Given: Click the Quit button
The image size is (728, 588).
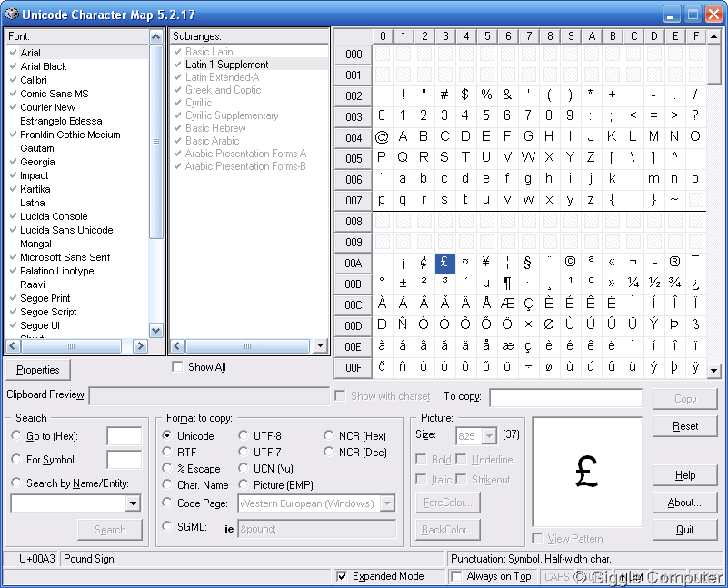Looking at the screenshot, I should pos(684,530).
